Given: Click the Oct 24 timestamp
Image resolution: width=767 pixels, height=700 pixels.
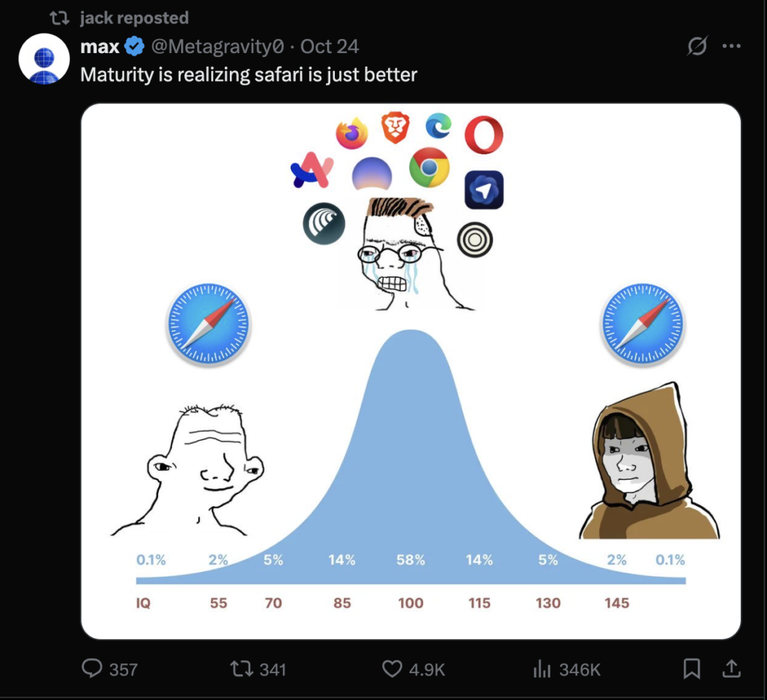Looking at the screenshot, I should pyautogui.click(x=330, y=46).
